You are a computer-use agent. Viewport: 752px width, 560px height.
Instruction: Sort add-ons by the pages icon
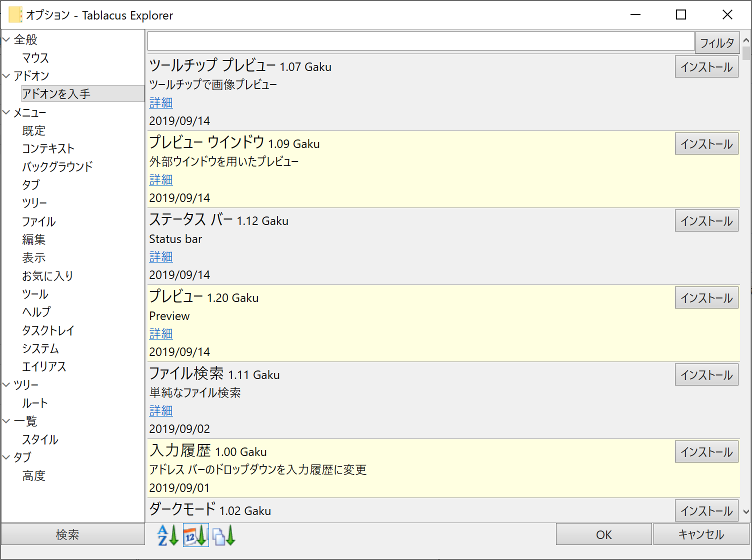(223, 535)
